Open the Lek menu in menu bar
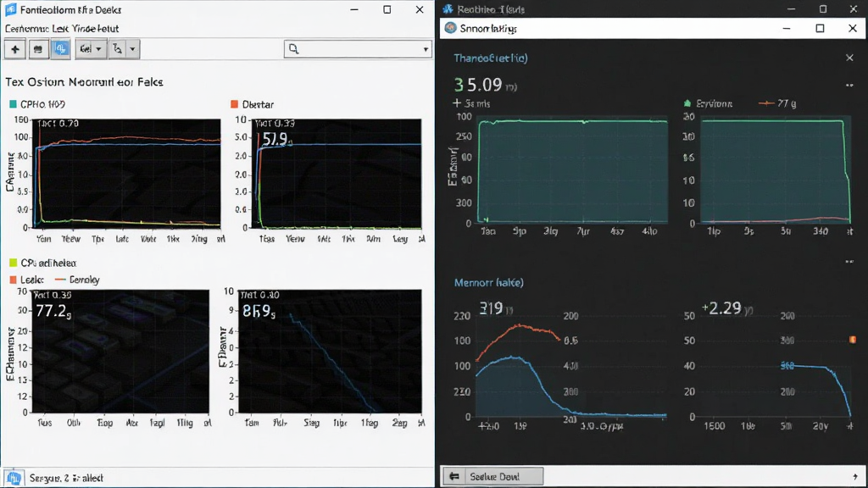This screenshot has width=868, height=488. tap(60, 28)
